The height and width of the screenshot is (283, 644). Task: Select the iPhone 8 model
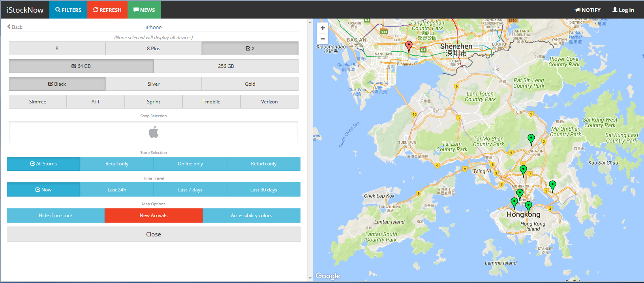click(57, 49)
